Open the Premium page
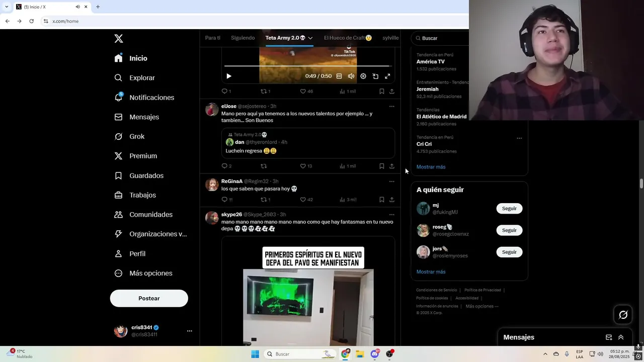644x362 pixels. tap(135, 156)
